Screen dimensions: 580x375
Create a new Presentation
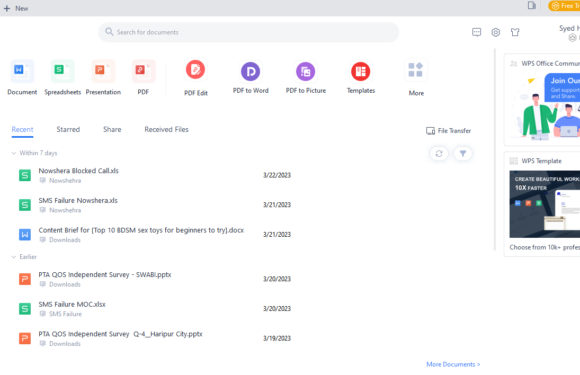[x=103, y=77]
